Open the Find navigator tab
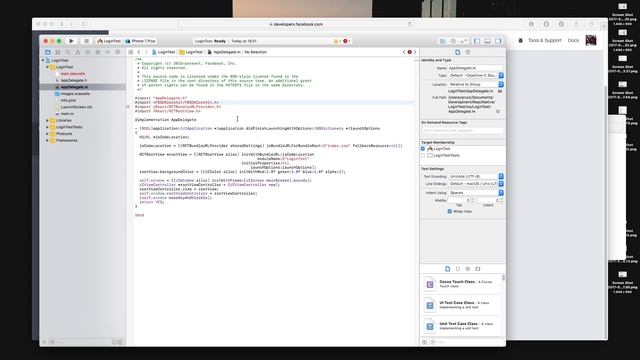The height and width of the screenshot is (360, 640). [x=68, y=52]
